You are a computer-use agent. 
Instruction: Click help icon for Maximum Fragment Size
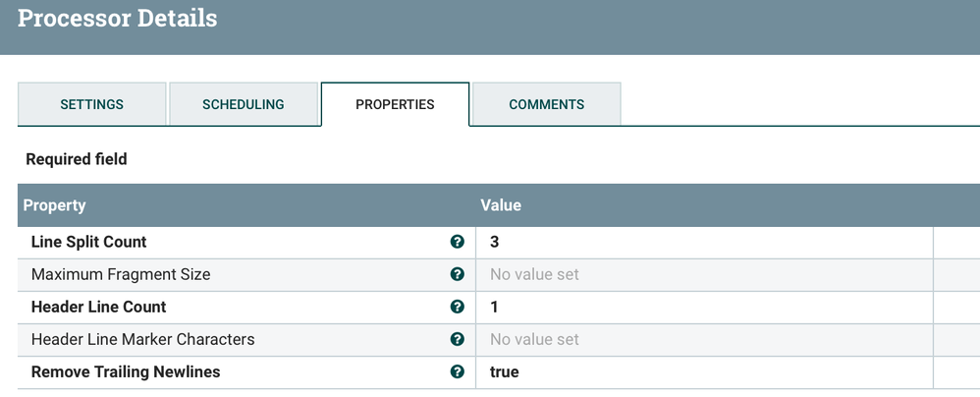pos(457,274)
